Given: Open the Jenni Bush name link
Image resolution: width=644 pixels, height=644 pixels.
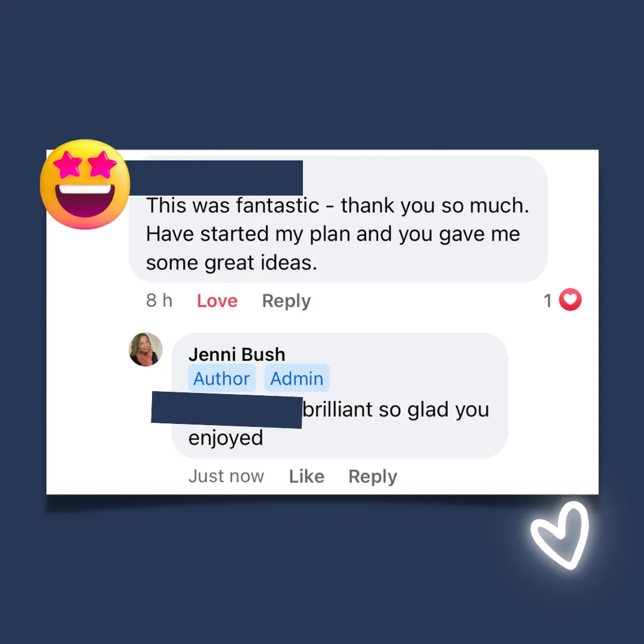Looking at the screenshot, I should click(237, 354).
